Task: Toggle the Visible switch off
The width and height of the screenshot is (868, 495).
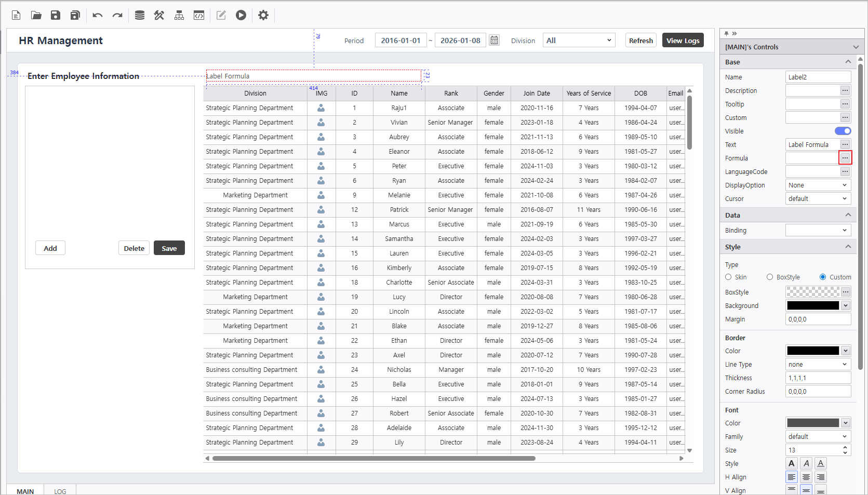Action: pos(843,131)
